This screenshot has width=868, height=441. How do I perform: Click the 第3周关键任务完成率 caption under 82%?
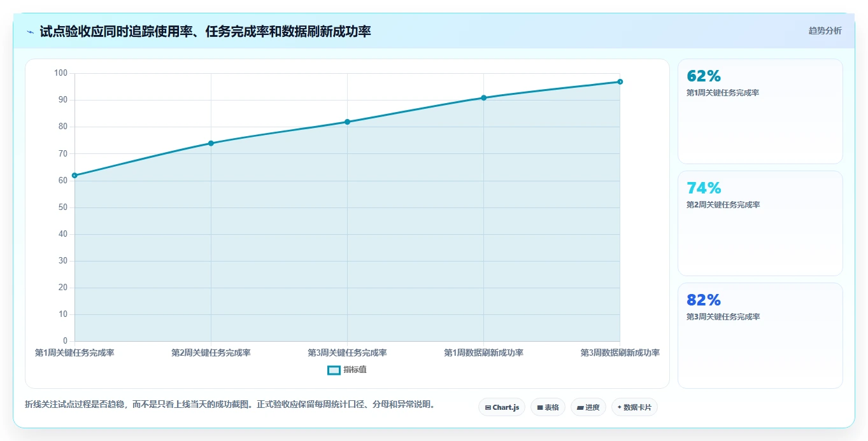(723, 317)
